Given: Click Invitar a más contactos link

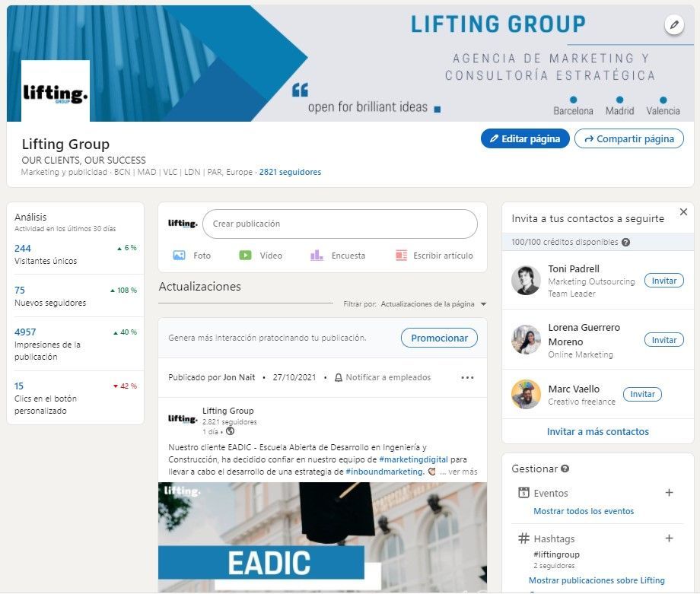Looking at the screenshot, I should tap(598, 431).
